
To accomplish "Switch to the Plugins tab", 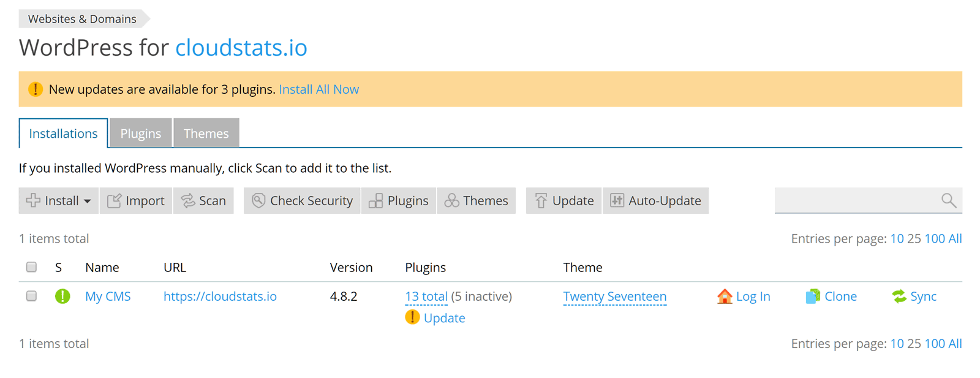I will click(x=140, y=133).
